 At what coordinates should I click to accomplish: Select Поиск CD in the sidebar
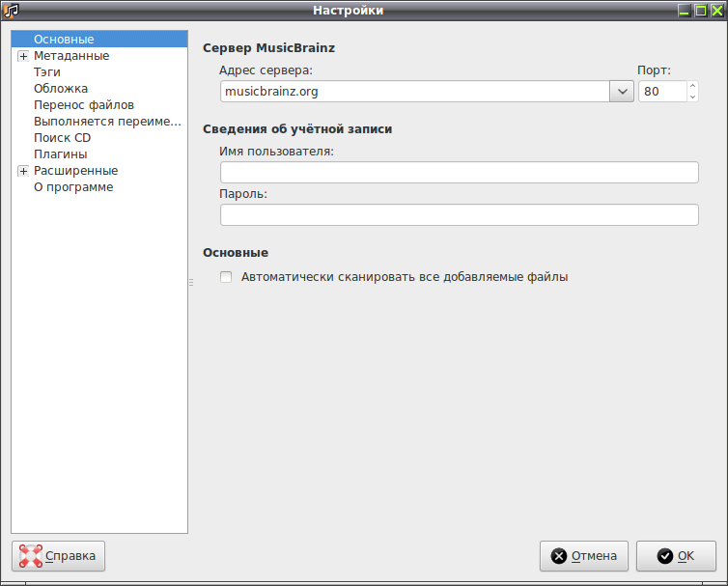click(62, 138)
